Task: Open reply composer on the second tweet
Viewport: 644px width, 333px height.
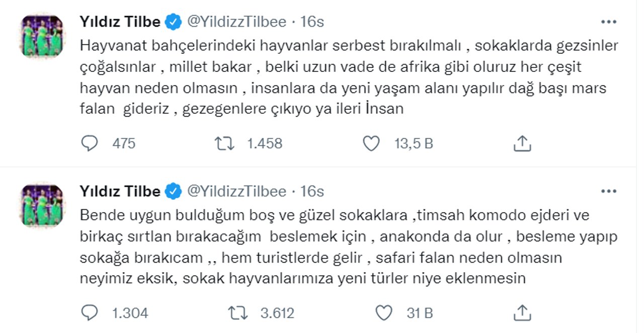Action: click(90, 313)
